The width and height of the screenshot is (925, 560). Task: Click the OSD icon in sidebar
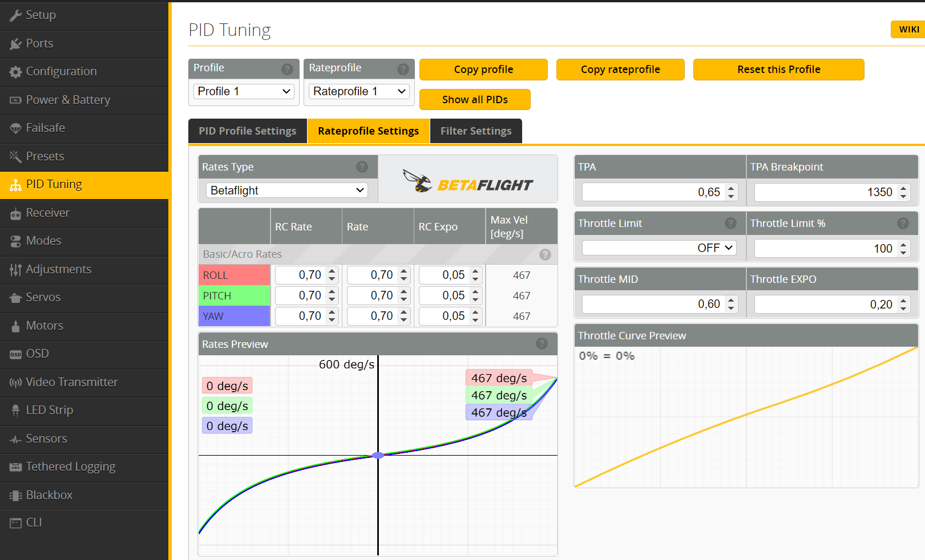pyautogui.click(x=15, y=354)
